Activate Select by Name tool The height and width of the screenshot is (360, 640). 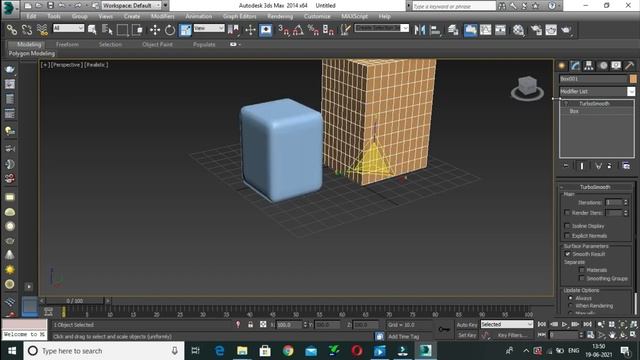(107, 30)
